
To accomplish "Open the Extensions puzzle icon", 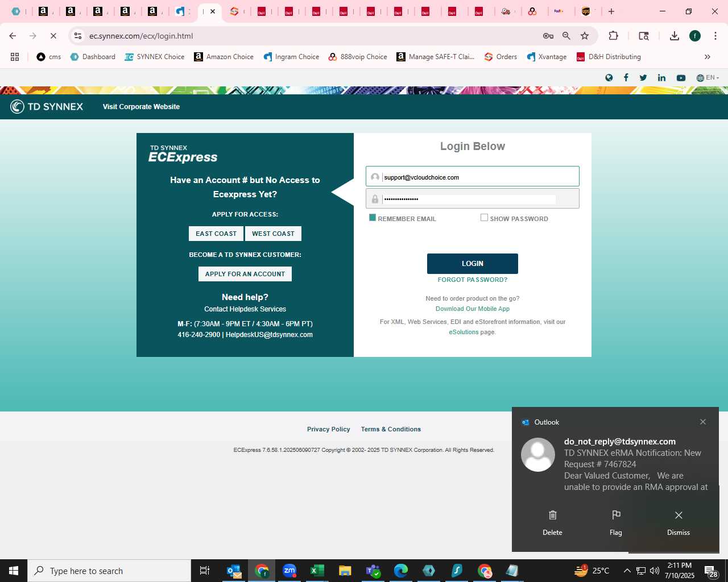I will 613,36.
